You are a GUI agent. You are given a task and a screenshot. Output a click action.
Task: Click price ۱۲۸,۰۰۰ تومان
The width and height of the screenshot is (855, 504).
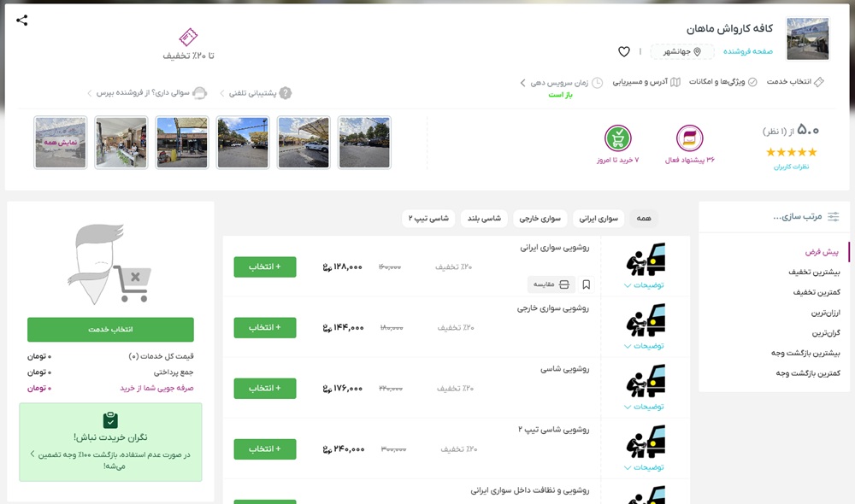click(343, 267)
